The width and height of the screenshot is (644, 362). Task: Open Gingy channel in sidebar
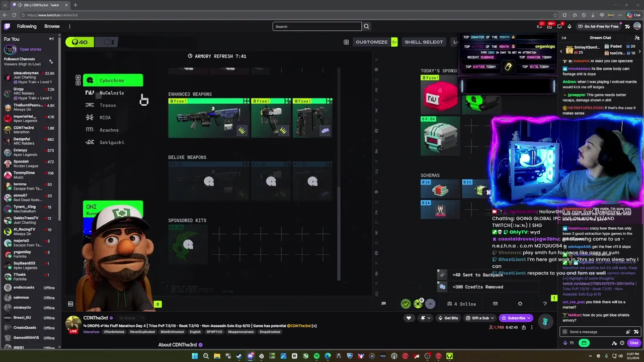[31, 94]
